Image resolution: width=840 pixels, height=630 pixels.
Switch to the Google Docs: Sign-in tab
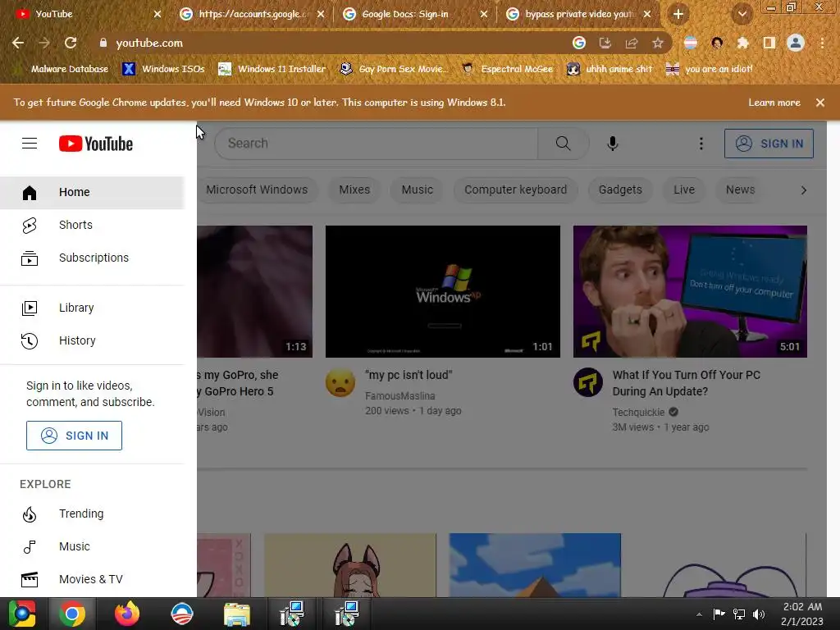(x=414, y=14)
